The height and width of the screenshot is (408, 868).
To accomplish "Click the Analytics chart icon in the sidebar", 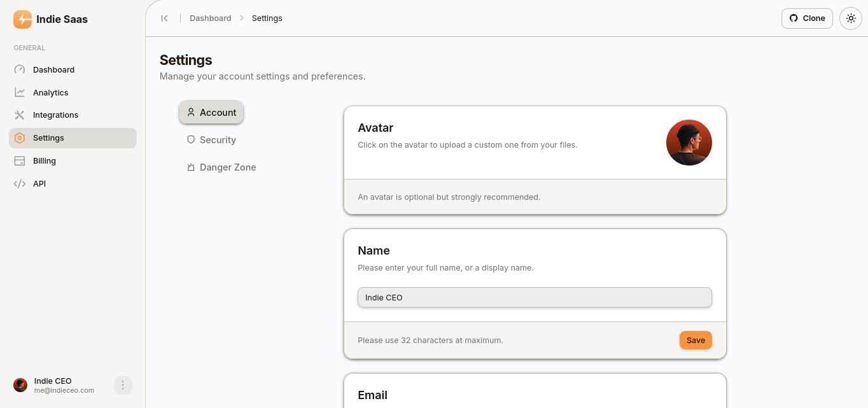I will point(20,92).
